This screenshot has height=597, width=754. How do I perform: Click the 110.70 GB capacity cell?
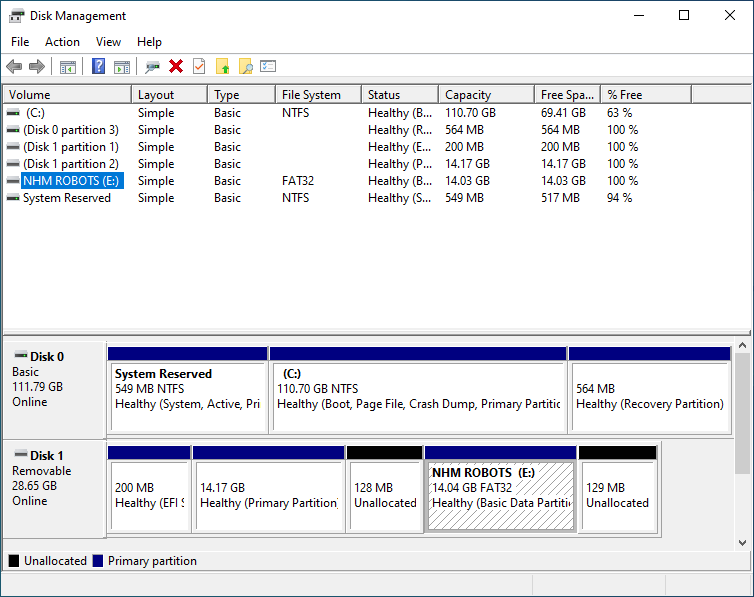tap(470, 112)
